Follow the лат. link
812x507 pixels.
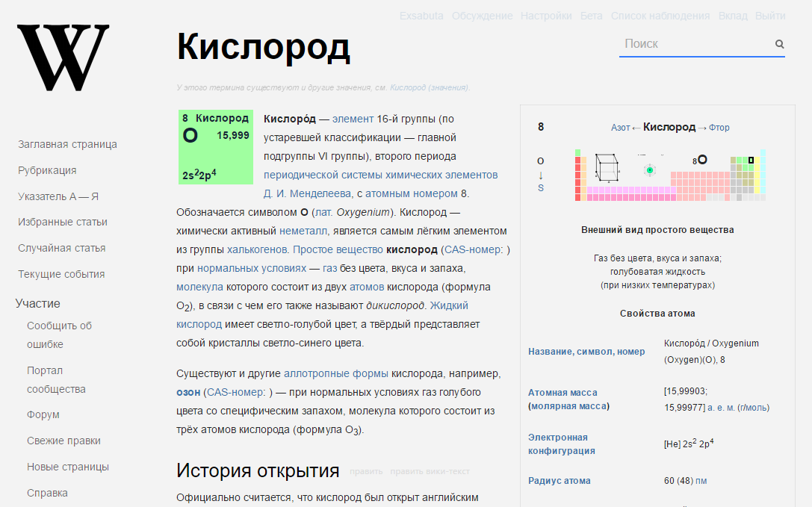pyautogui.click(x=323, y=212)
